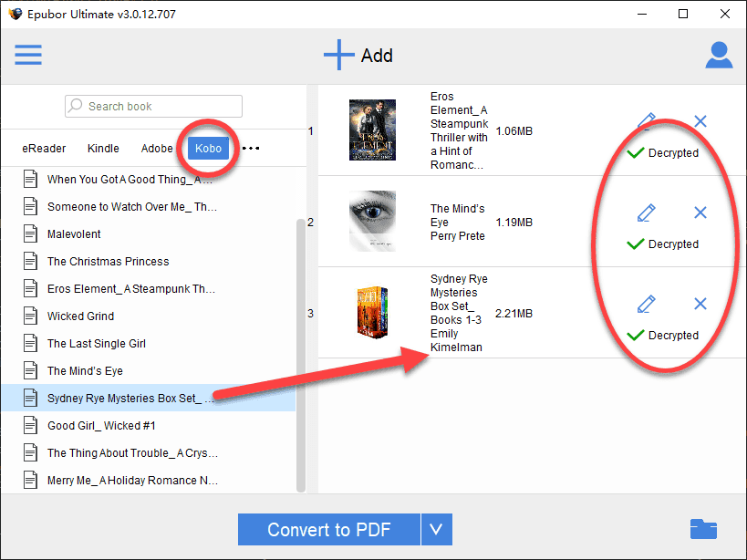Select 'Wicked Grind' in the list
Image resolution: width=747 pixels, height=560 pixels.
click(149, 316)
